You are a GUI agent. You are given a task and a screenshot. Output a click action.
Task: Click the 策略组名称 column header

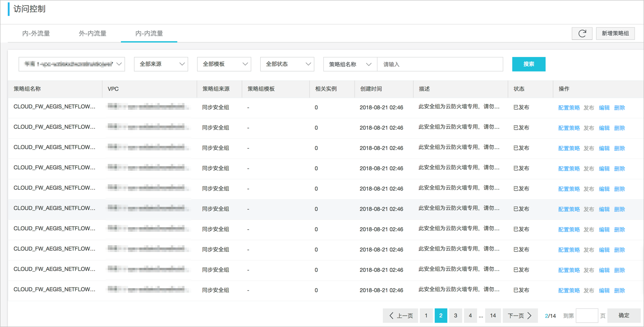pyautogui.click(x=27, y=89)
